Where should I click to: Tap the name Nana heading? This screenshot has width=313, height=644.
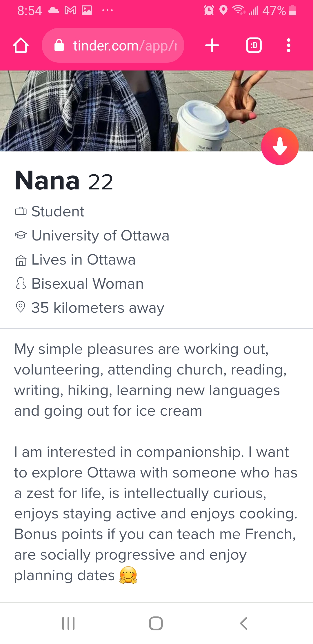(x=47, y=181)
